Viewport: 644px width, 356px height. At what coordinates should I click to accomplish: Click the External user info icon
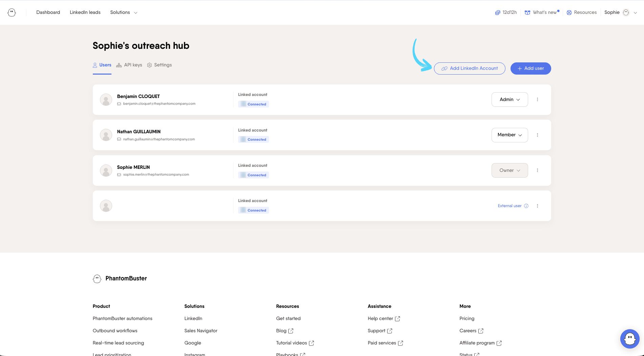click(526, 206)
